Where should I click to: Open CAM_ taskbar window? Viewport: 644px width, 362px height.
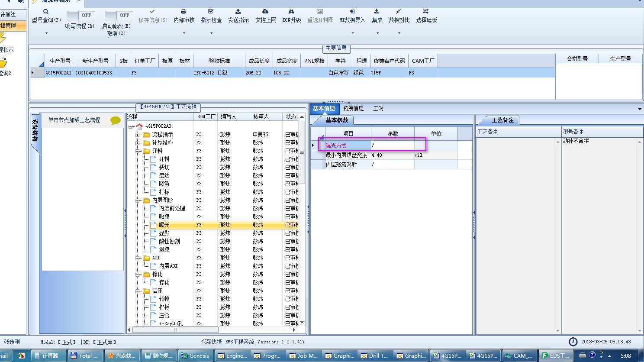[x=519, y=356]
